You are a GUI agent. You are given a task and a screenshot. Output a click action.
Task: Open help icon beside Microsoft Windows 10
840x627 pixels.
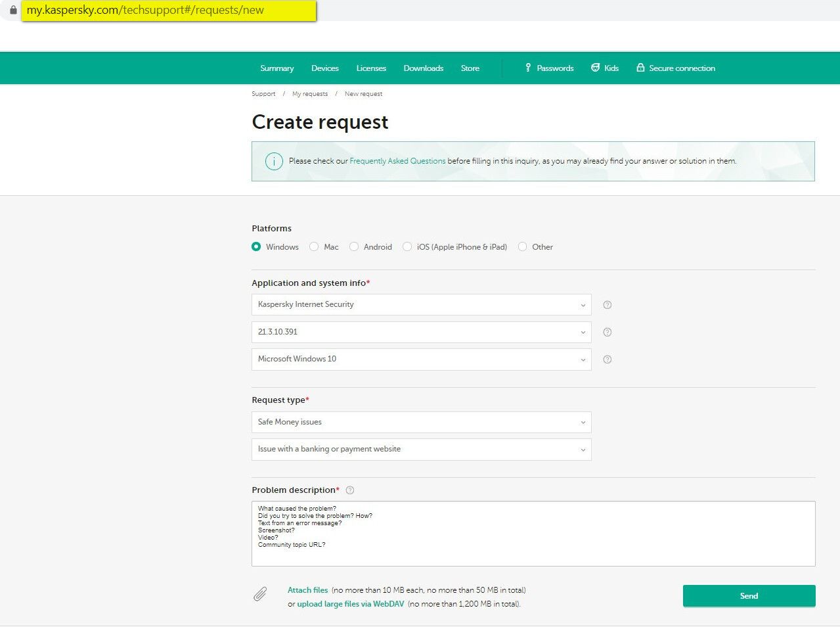pyautogui.click(x=608, y=360)
